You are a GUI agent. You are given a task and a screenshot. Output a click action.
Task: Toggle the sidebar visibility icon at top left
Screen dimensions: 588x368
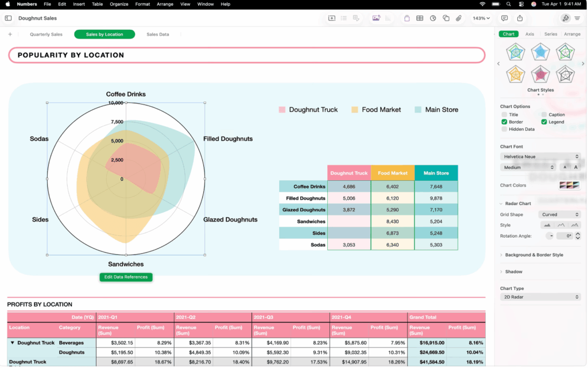[x=8, y=18]
